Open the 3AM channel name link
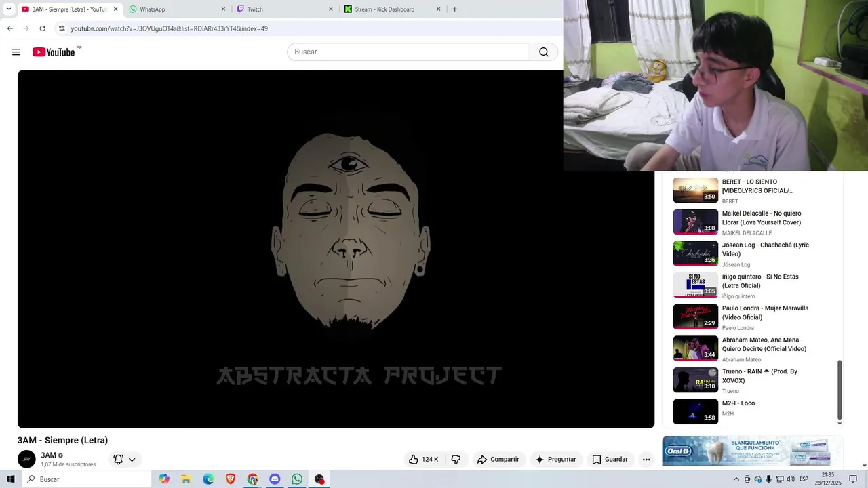 [x=48, y=455]
